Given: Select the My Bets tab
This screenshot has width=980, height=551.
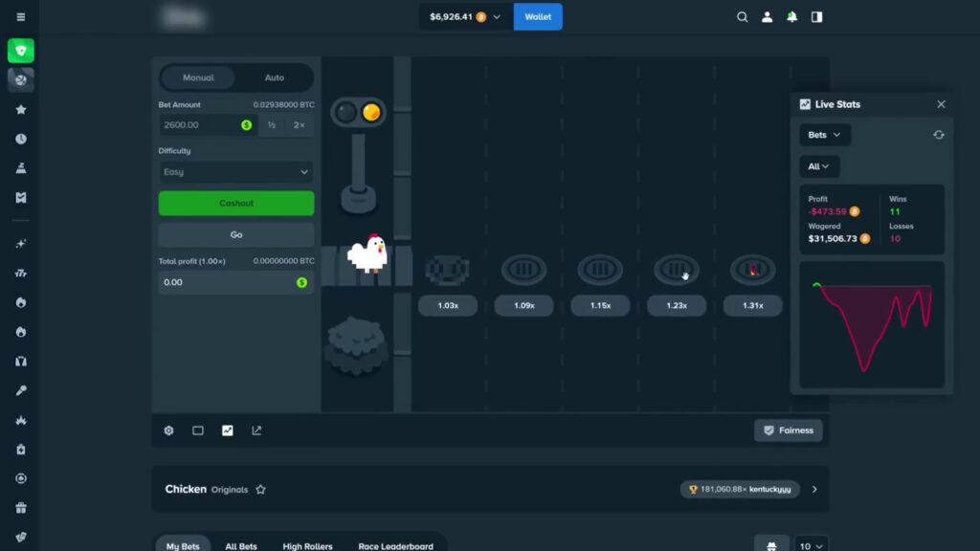Looking at the screenshot, I should [183, 545].
